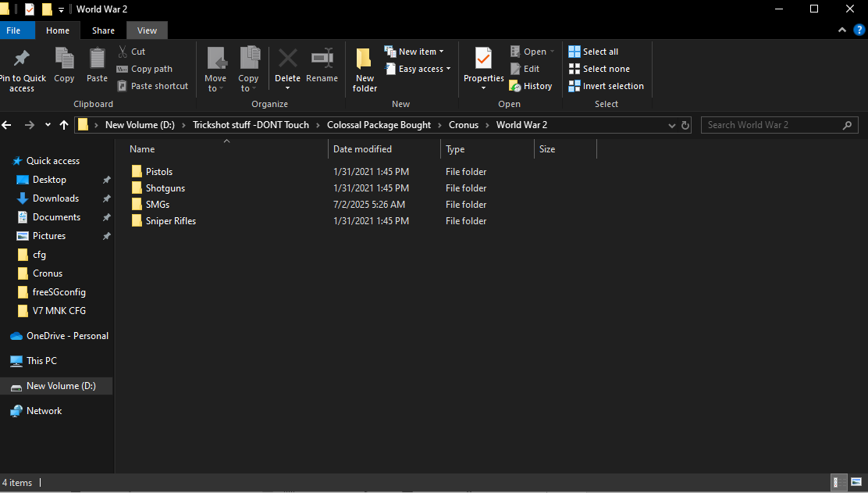Go to Colossal Package Bought in path
The height and width of the screenshot is (493, 868).
tap(379, 125)
